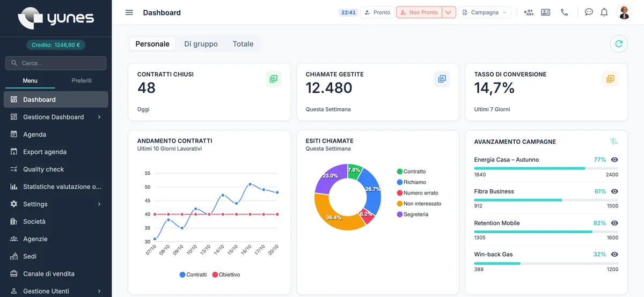Click the phone call icon
The image size is (644, 297).
click(x=564, y=12)
